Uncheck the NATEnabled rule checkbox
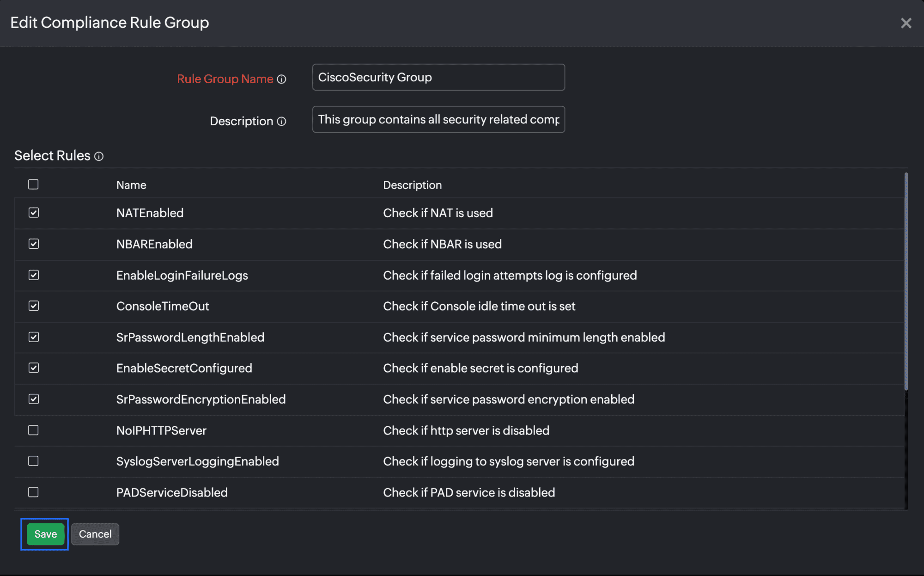Screen dimensions: 924x576 click(34, 213)
